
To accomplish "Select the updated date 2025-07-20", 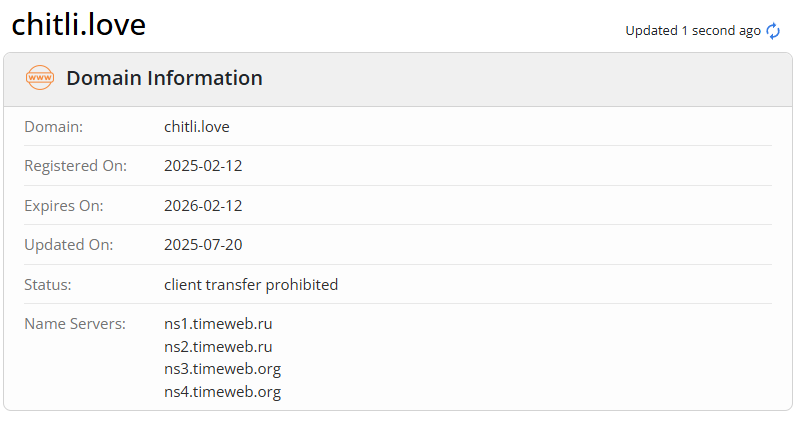I will click(x=203, y=245).
